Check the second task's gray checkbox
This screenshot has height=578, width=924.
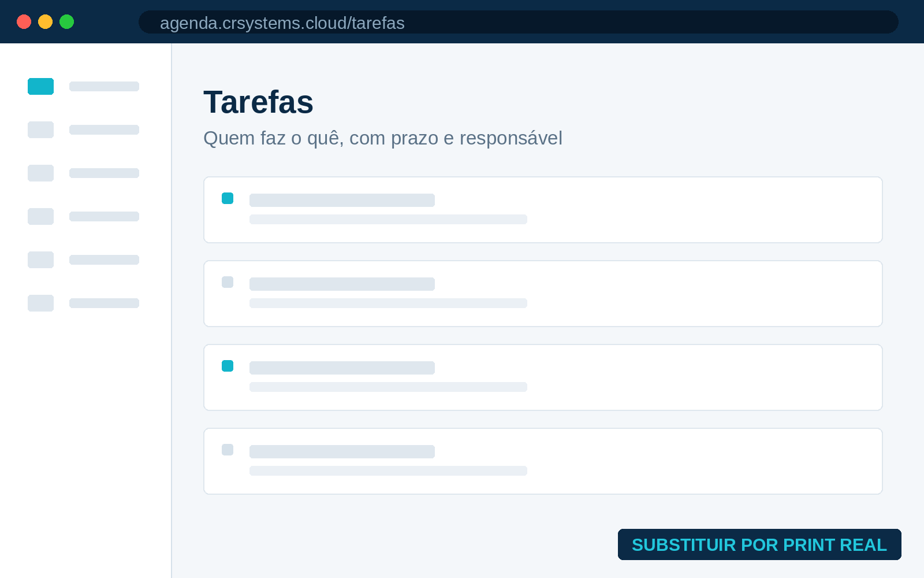228,282
